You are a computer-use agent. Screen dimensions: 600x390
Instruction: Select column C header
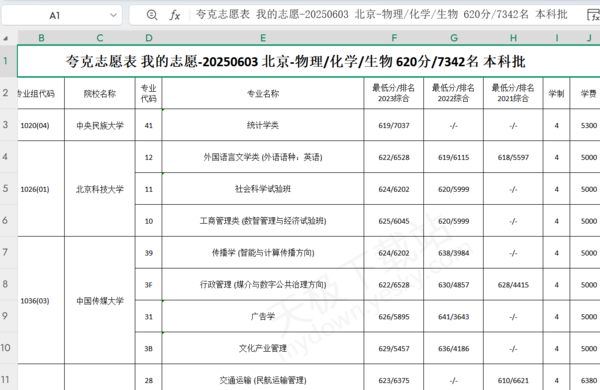pos(100,38)
